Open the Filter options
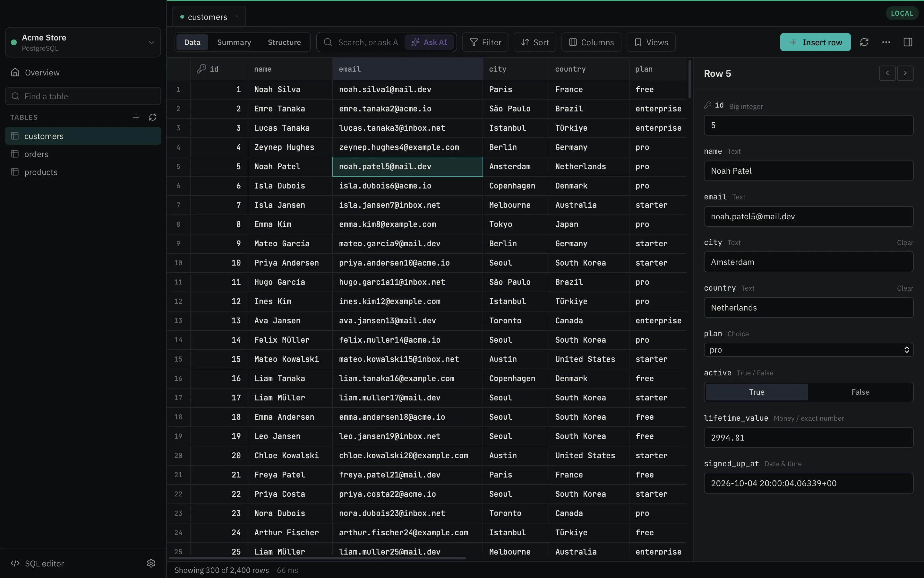The image size is (924, 578). point(485,42)
